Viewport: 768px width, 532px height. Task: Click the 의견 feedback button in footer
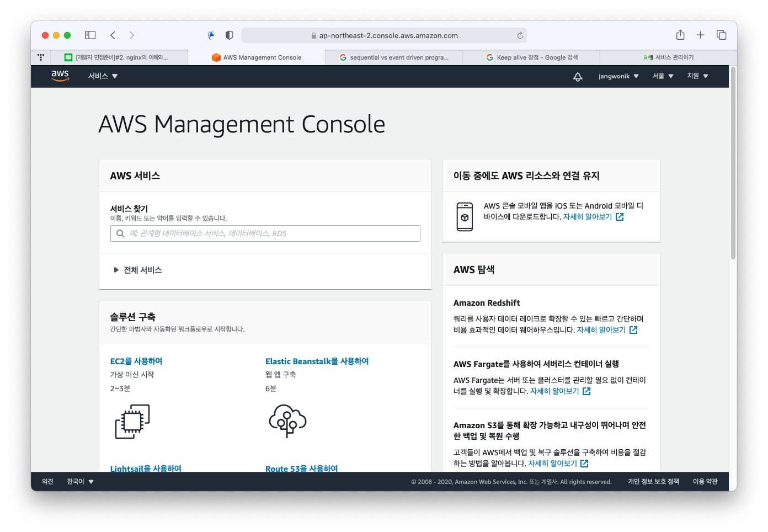47,482
